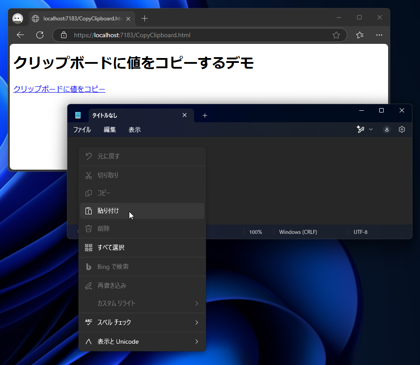
Task: Click the lock icon in the address bar
Action: click(x=64, y=35)
